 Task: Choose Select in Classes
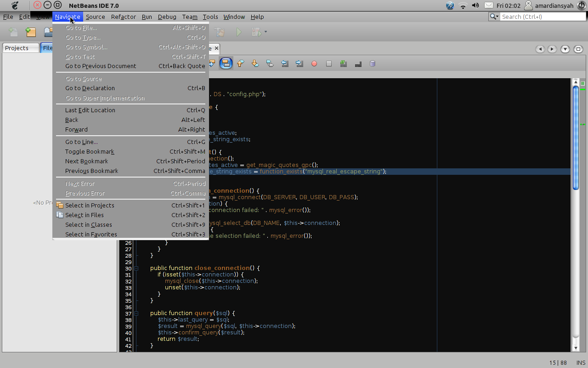click(131, 225)
